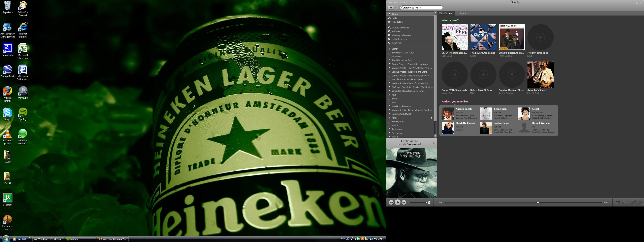Click the track progress seek bar
Viewport: 644px width, 242px height.
(523, 202)
